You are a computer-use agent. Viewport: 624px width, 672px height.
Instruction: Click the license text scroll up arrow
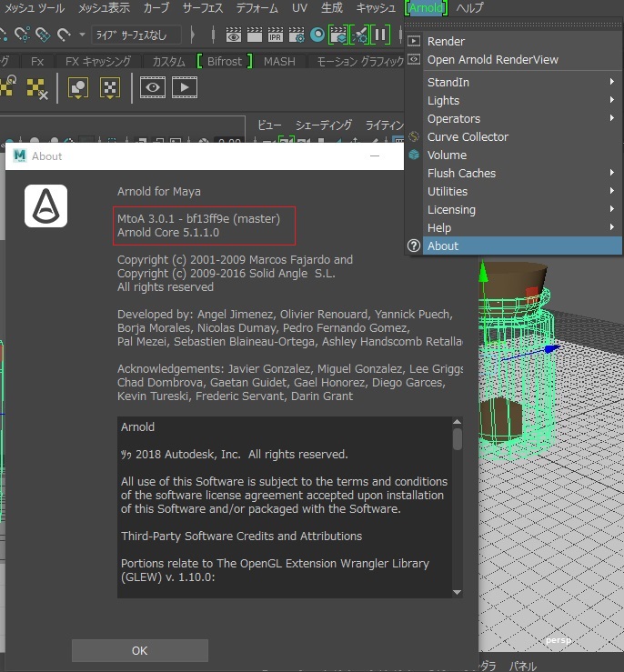click(457, 422)
